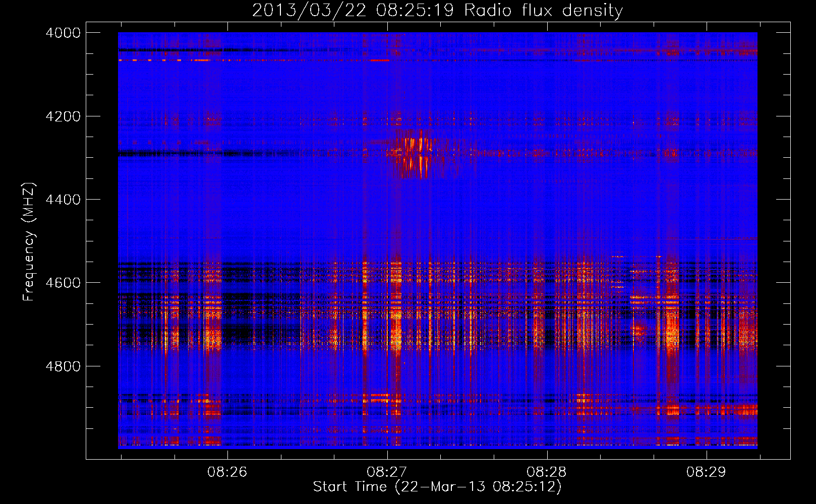Click the 'Start Time (22-Mar-13 08:25:12)' label
816x504 pixels.
tap(437, 487)
